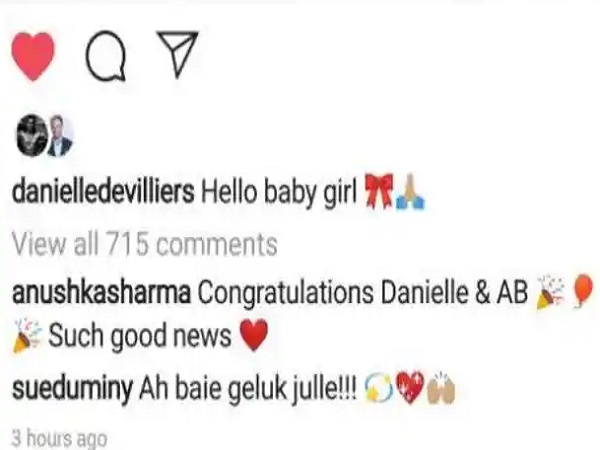The image size is (600, 450).
Task: Visit anushkasharma's profile
Action: pos(101,293)
